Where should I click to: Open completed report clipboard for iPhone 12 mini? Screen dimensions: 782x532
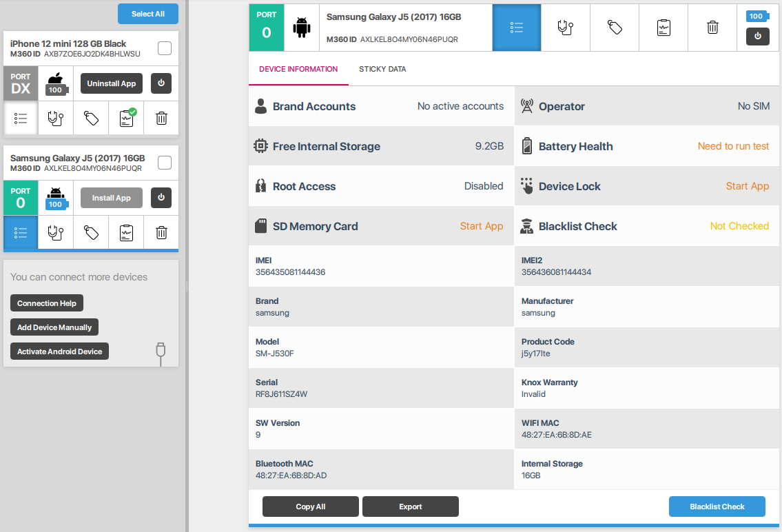(x=126, y=118)
